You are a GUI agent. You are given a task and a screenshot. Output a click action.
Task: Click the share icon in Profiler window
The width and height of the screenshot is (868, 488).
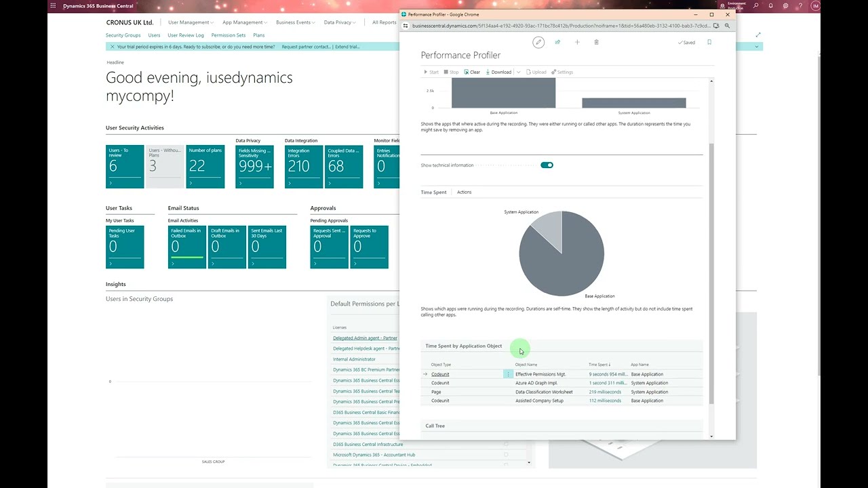[557, 42]
